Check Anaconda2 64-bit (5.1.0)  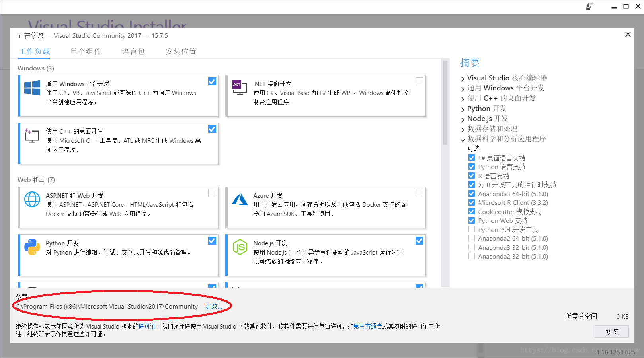coord(472,238)
